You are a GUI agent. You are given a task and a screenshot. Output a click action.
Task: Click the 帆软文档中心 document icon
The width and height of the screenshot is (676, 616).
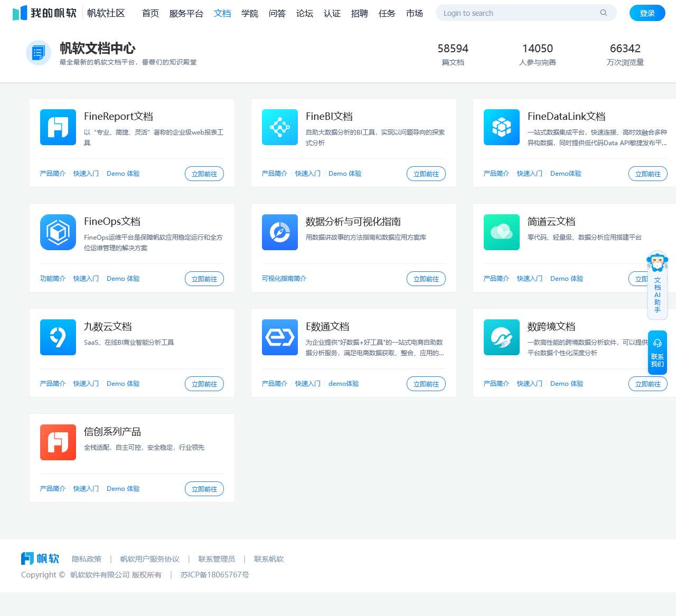coord(39,53)
